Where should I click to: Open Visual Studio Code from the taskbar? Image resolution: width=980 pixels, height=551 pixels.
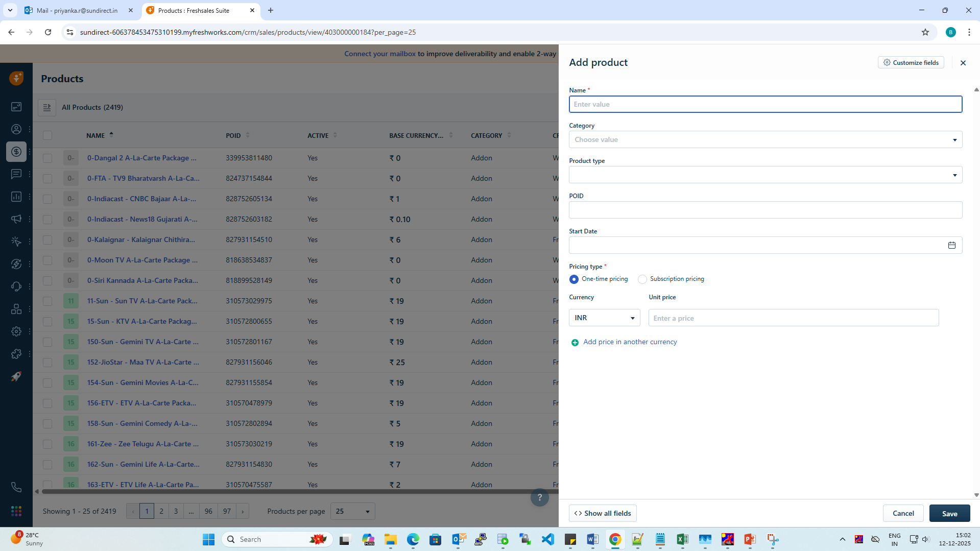548,539
